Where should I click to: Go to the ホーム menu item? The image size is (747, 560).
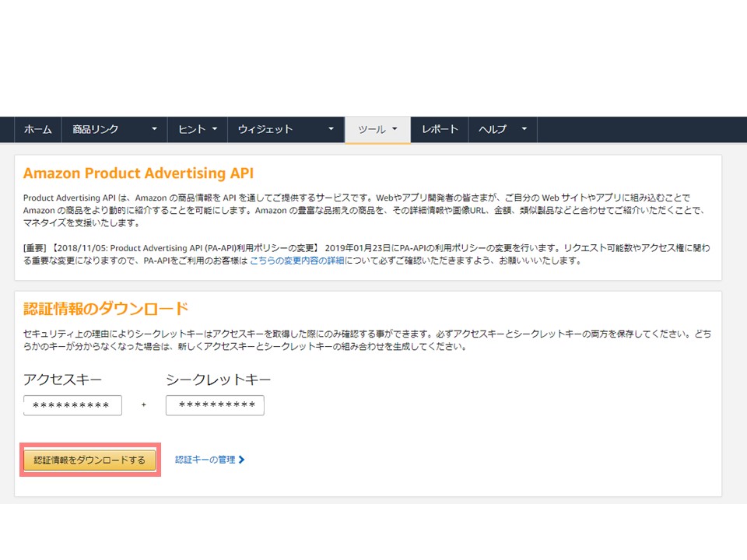tap(37, 130)
